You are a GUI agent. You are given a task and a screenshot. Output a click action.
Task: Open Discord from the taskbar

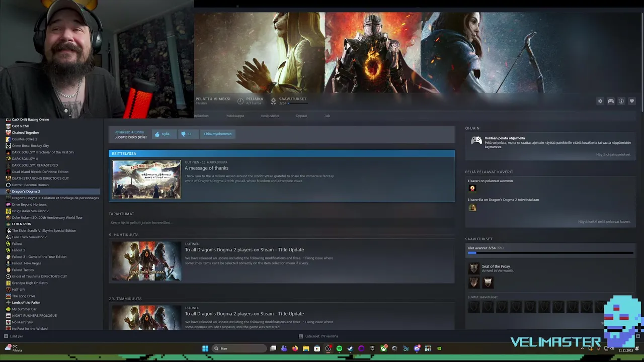pos(417,348)
